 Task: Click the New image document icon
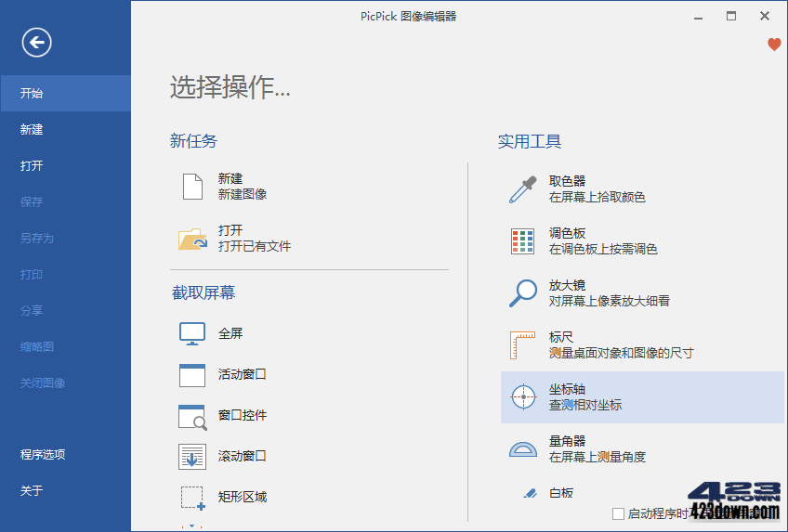tap(192, 186)
